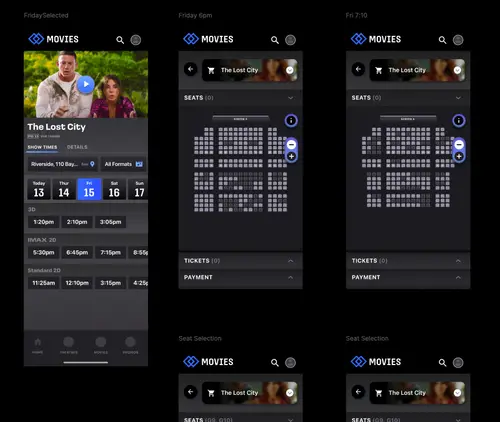Click The Lost City movie title text
500x422 pixels.
coord(56,127)
